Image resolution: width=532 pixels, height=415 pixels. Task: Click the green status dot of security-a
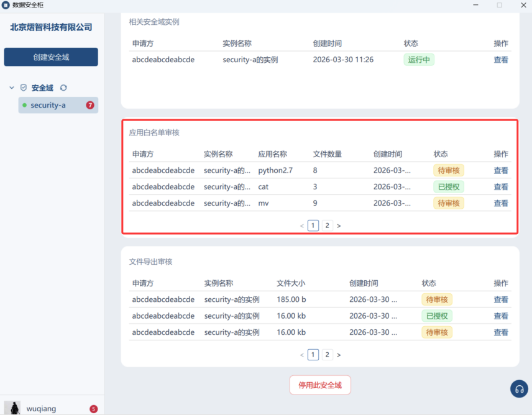click(x=24, y=105)
